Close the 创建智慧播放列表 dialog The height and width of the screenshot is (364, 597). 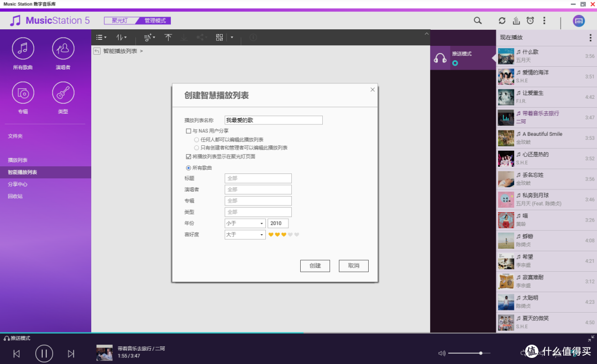[373, 90]
